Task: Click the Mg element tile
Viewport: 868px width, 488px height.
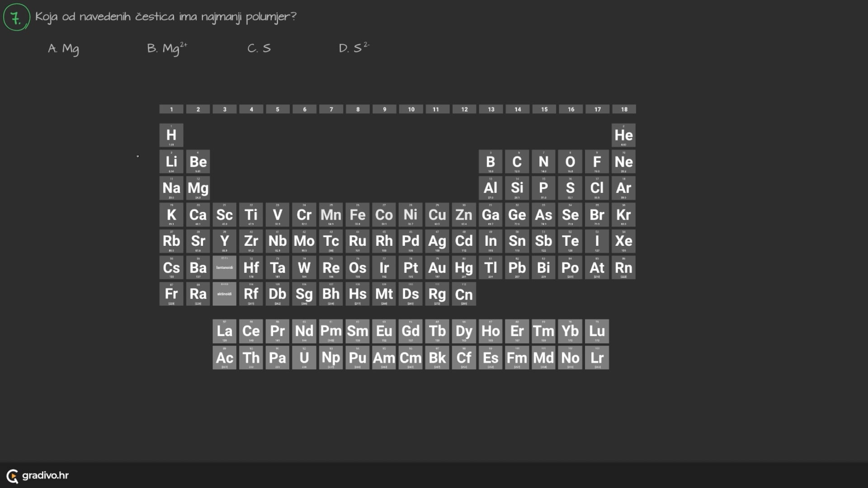Action: 198,188
